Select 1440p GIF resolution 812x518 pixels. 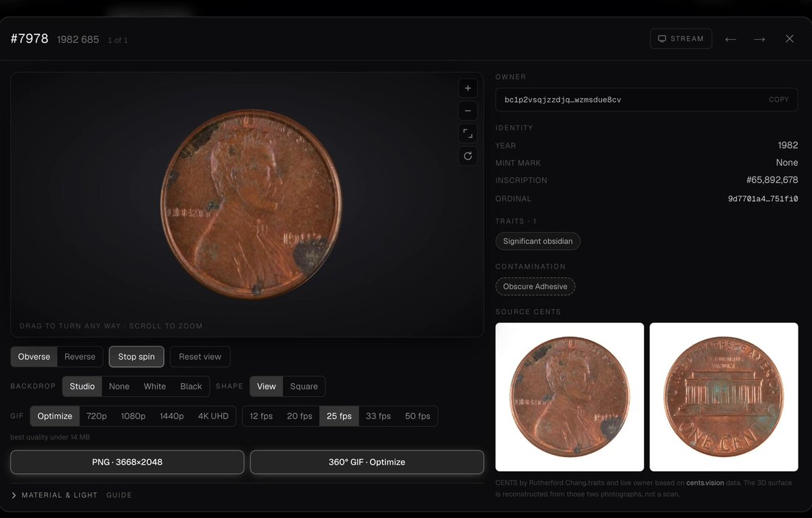[172, 416]
